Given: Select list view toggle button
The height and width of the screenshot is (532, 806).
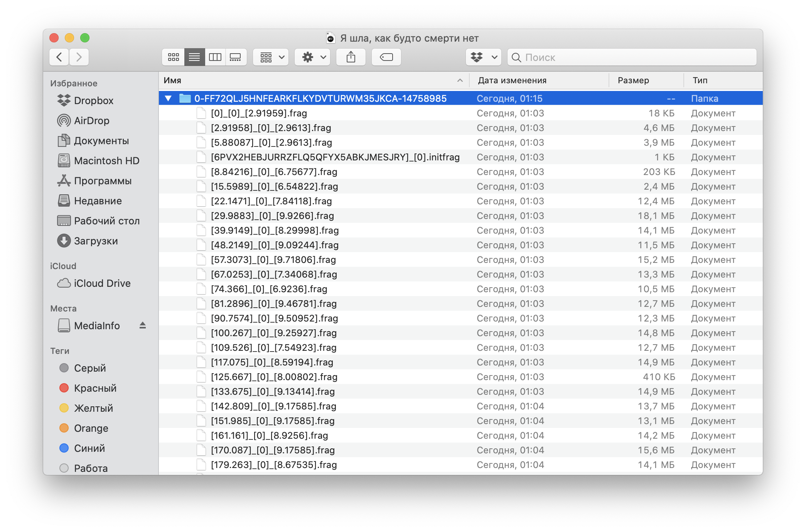Looking at the screenshot, I should pos(194,57).
